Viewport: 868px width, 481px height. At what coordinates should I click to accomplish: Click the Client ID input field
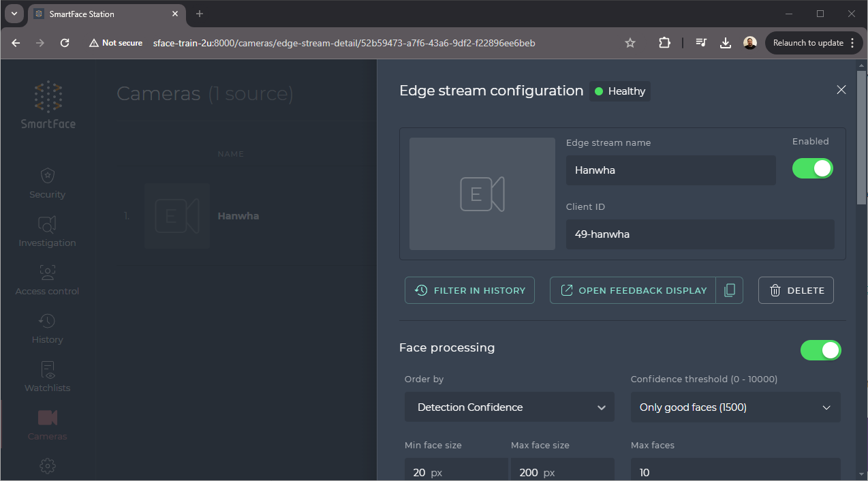coord(700,234)
